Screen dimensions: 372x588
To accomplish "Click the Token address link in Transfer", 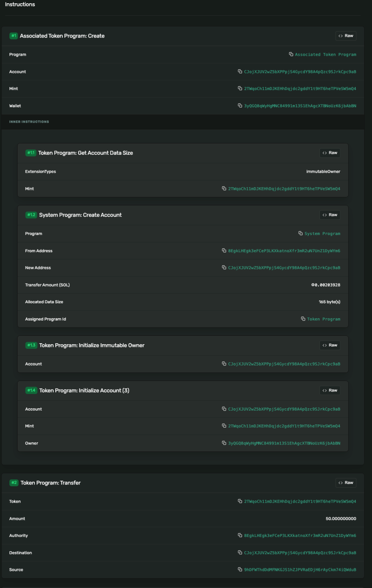I will click(300, 502).
